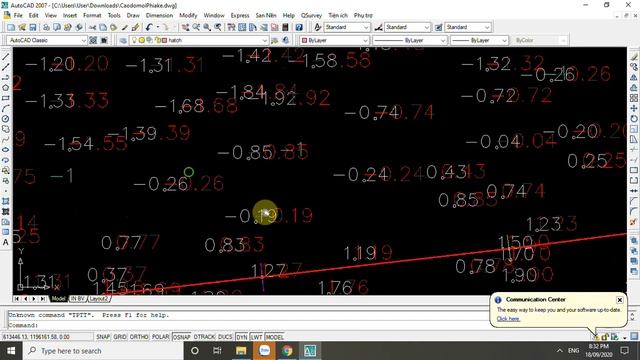
Task: Open the DesignCenter icon
Action: tap(242, 27)
